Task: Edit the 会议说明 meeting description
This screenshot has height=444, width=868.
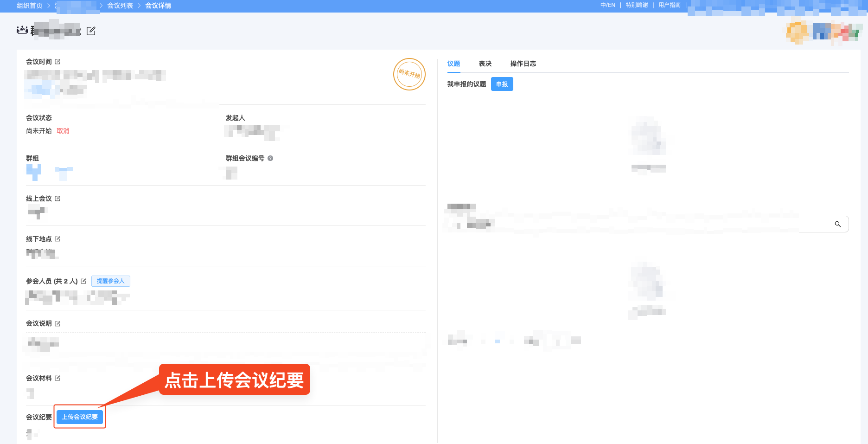Action: (x=57, y=323)
